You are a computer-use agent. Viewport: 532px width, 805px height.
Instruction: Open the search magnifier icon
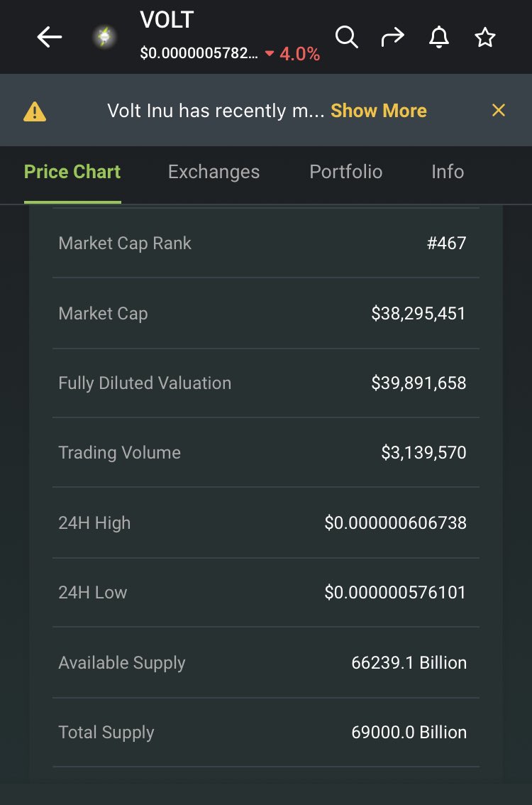pos(346,38)
